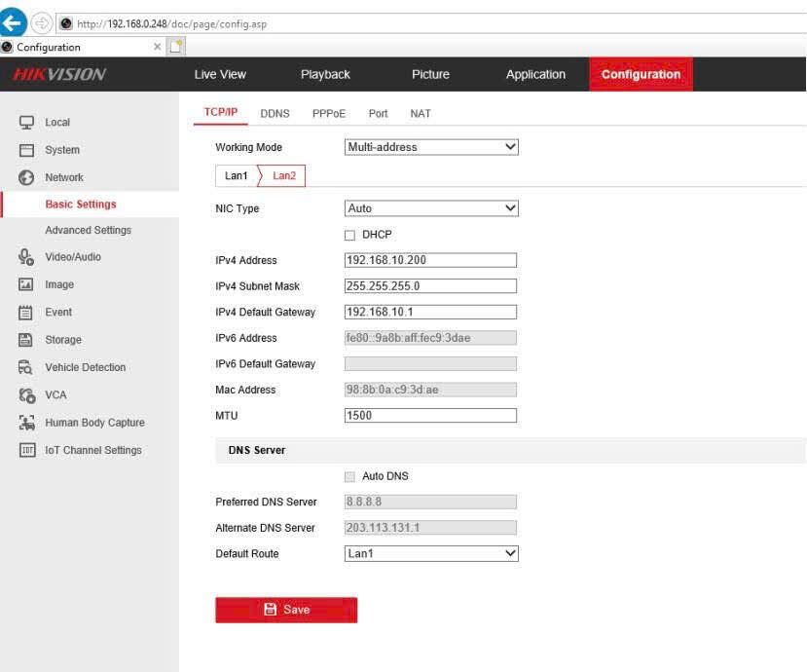Screen dimensions: 807x672
Task: Open Advanced Settings under Network
Action: tap(88, 230)
